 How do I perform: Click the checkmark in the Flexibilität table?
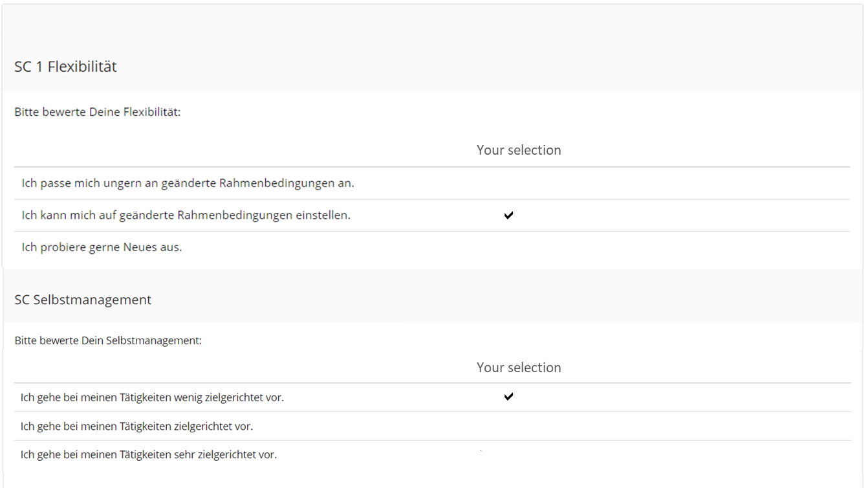point(508,216)
